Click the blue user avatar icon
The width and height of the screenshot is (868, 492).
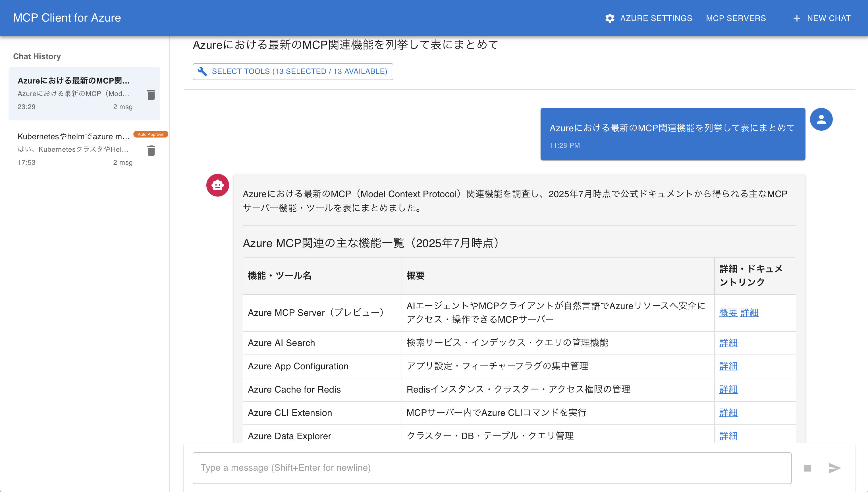[x=821, y=119]
